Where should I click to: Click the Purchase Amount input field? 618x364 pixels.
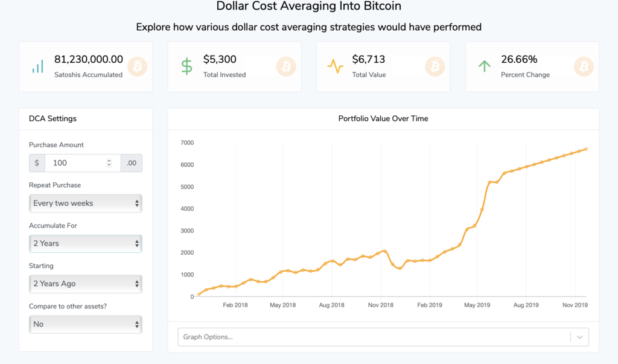click(x=75, y=163)
